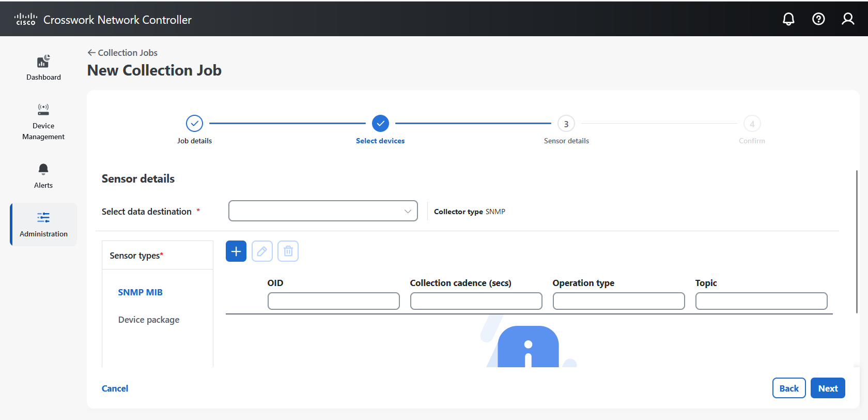Click the Cancel link
The height and width of the screenshot is (420, 868).
point(115,388)
